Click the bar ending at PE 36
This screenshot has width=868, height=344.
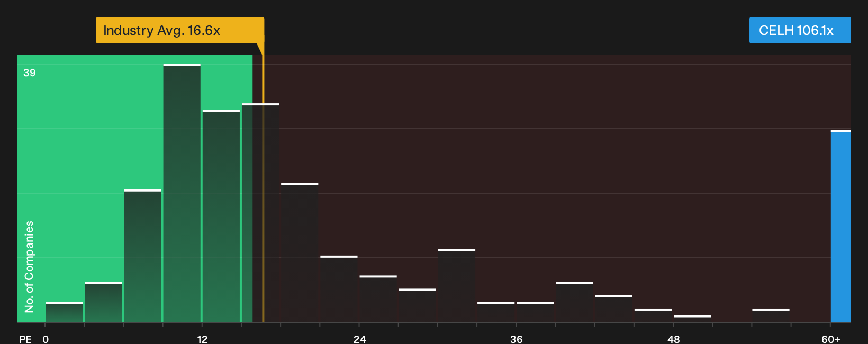496,312
